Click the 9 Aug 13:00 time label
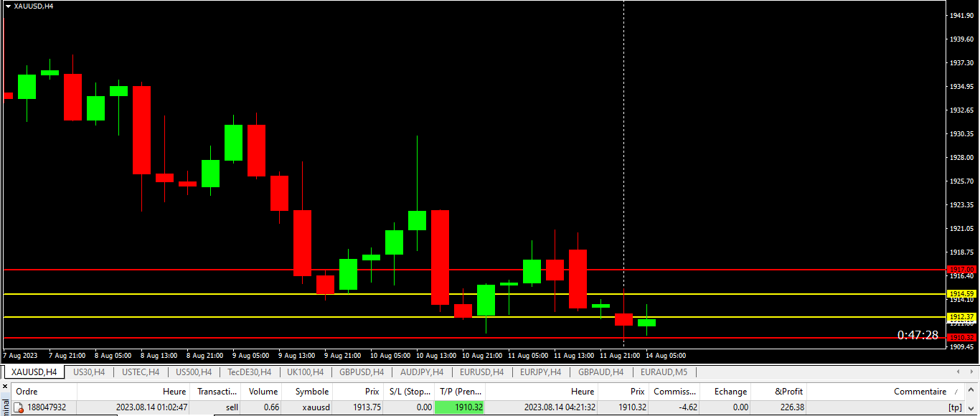The image size is (980, 416). pos(297,356)
